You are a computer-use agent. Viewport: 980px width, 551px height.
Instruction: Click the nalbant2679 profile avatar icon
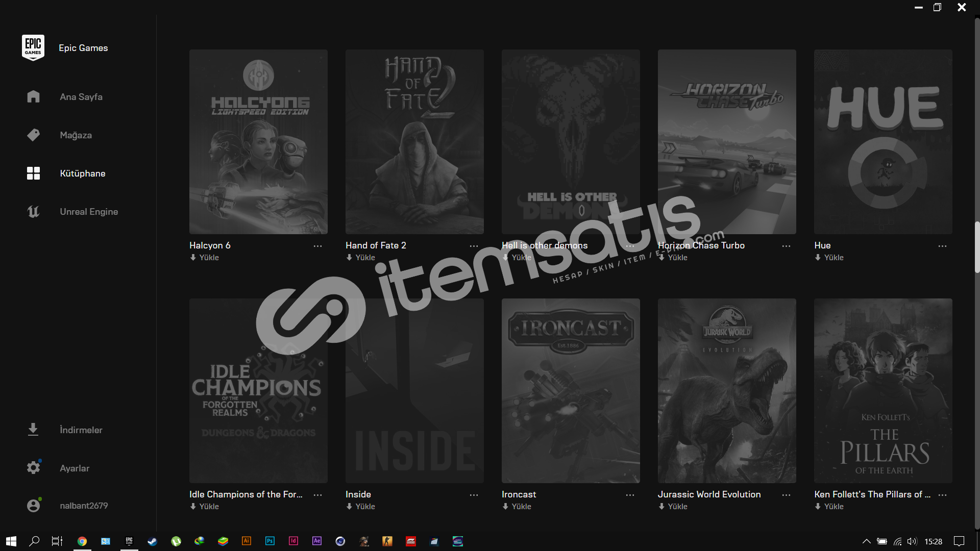33,505
